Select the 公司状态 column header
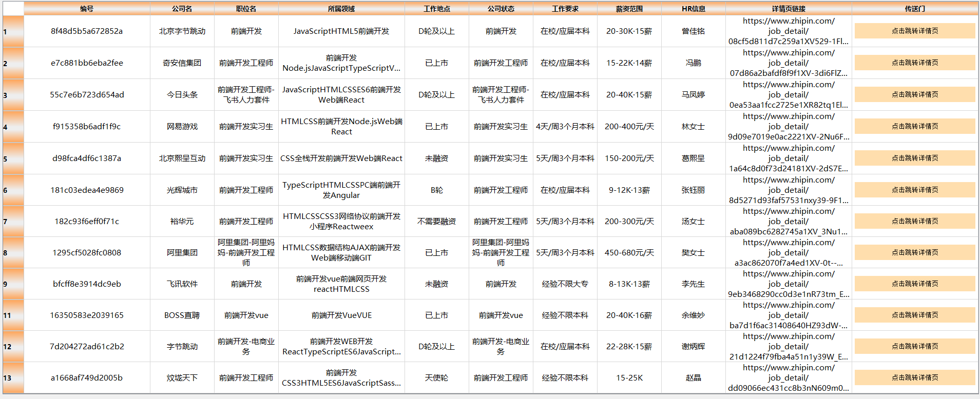Viewport: 980px width, 399px height. click(501, 9)
